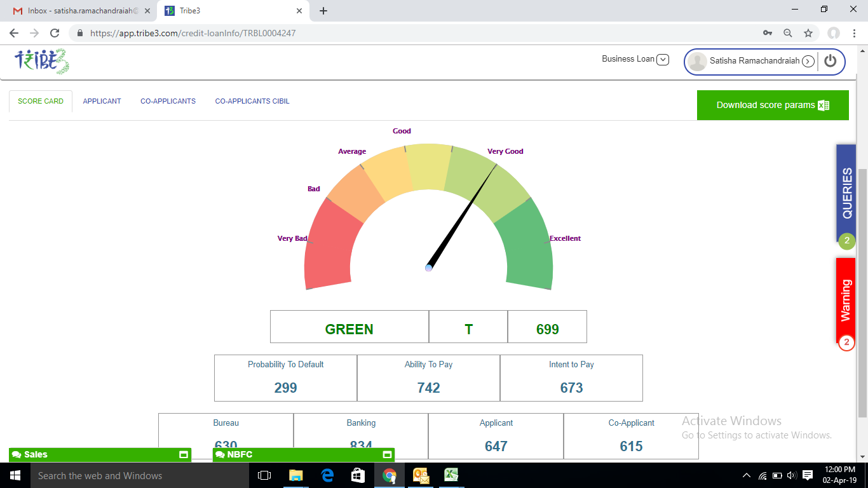Click the power logout icon
Image resolution: width=868 pixels, height=488 pixels.
830,61
